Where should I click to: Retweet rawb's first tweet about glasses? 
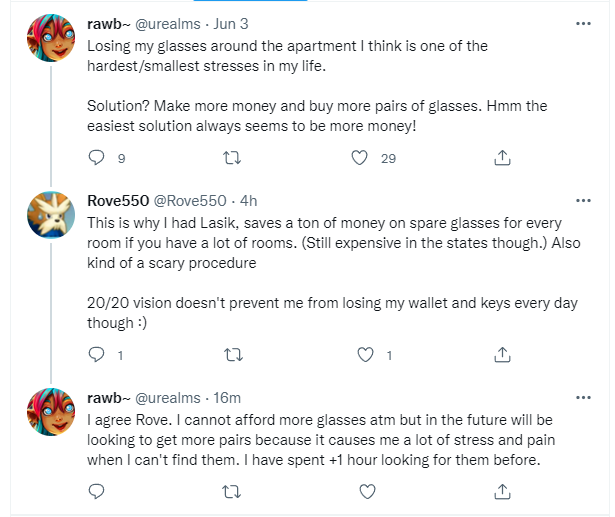[232, 158]
